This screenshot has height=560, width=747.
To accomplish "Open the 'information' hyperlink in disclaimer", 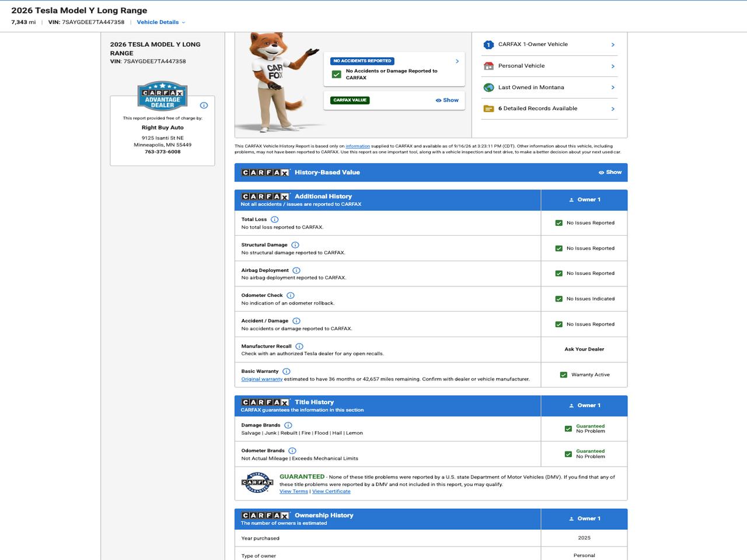I will point(358,146).
